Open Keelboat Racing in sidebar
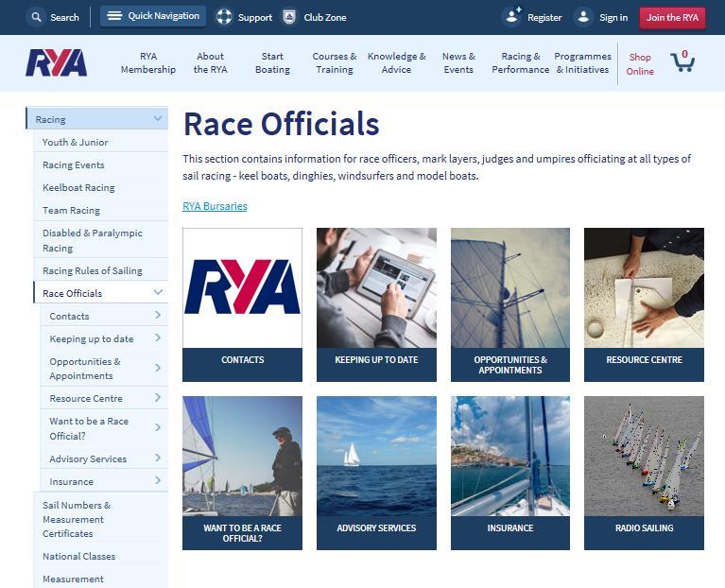Screen dimensions: 725x588 click(101, 187)
